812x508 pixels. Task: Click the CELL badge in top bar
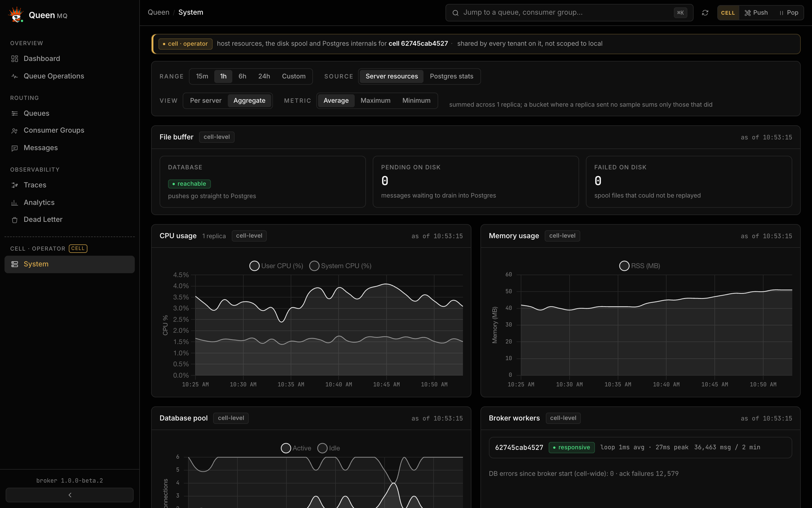coord(728,13)
